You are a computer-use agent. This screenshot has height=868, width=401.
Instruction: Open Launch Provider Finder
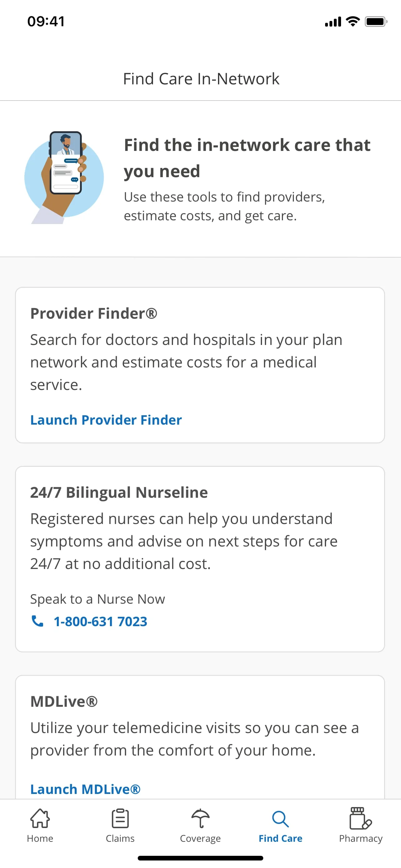pos(106,420)
